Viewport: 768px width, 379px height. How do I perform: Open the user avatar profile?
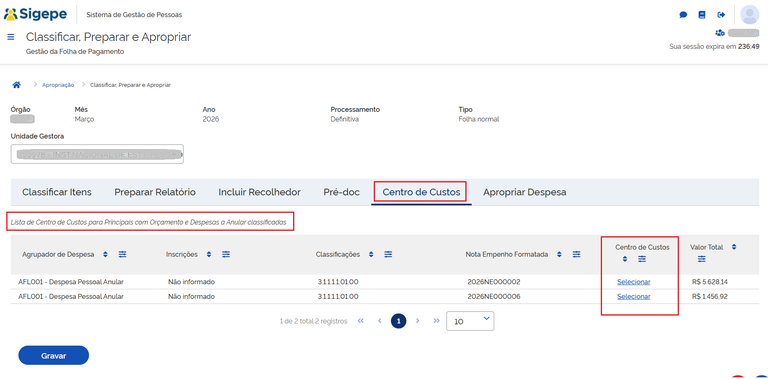tap(749, 15)
